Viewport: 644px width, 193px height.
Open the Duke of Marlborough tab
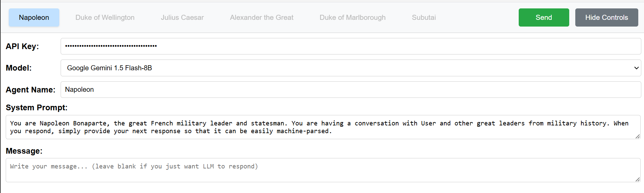[353, 17]
